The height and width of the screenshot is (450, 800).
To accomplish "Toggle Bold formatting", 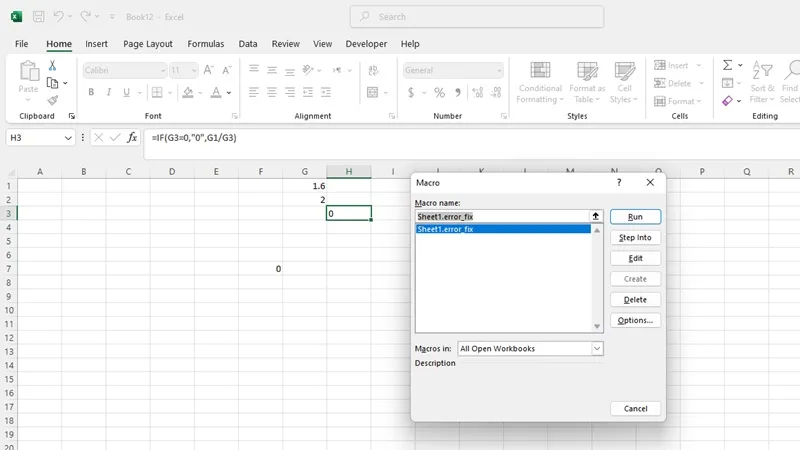I will 91,92.
